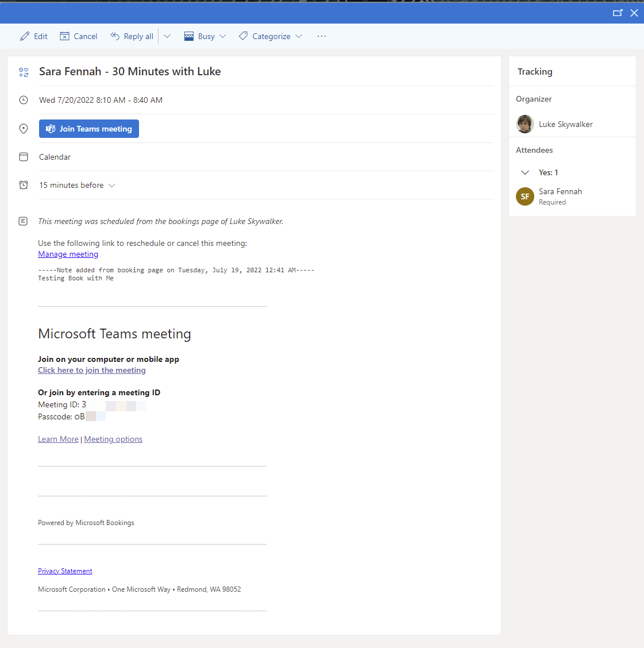Open the Learn More link

[x=58, y=439]
